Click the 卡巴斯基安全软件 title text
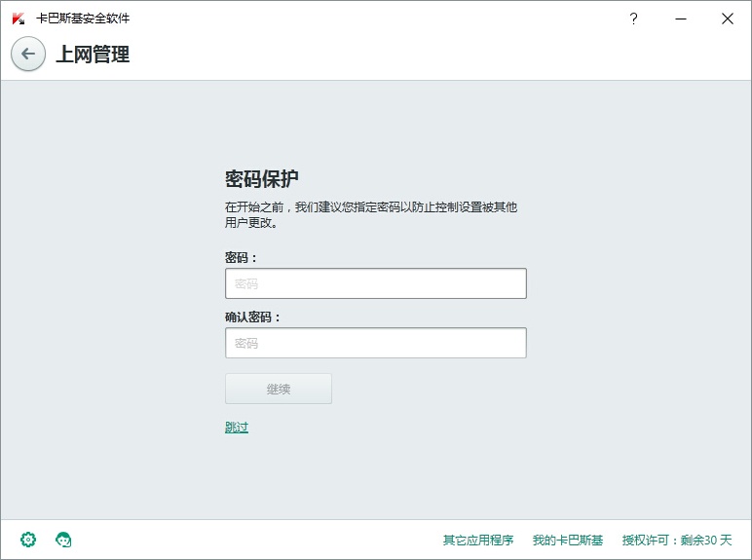 83,19
